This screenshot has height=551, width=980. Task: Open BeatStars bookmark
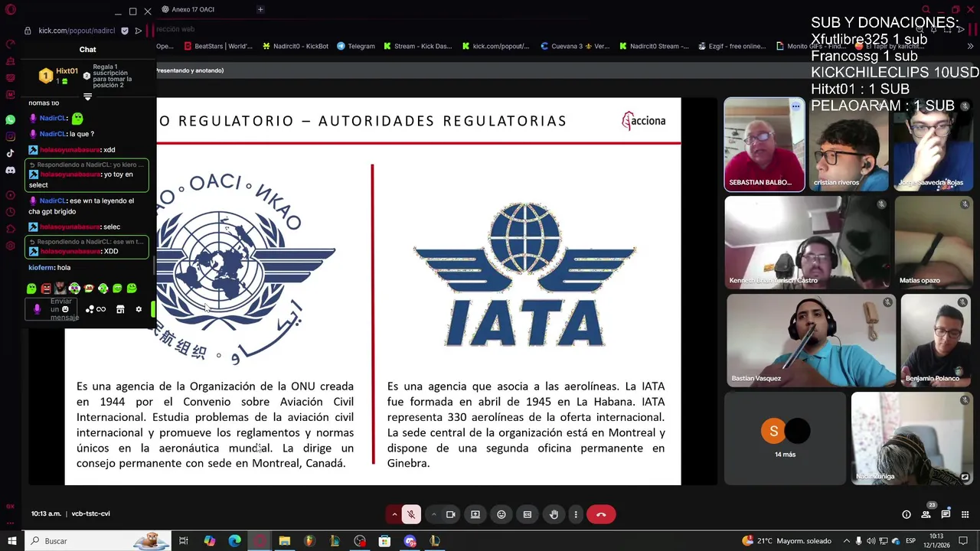point(218,46)
